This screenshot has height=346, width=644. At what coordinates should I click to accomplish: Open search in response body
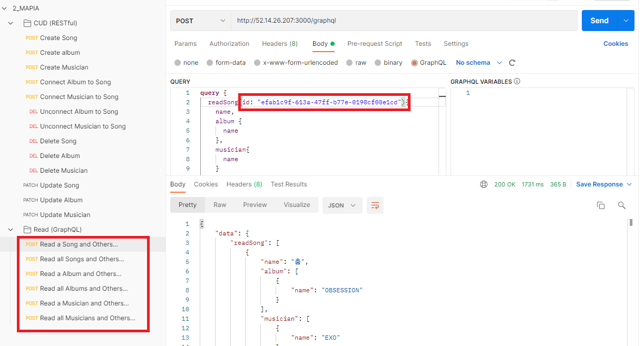(x=622, y=205)
